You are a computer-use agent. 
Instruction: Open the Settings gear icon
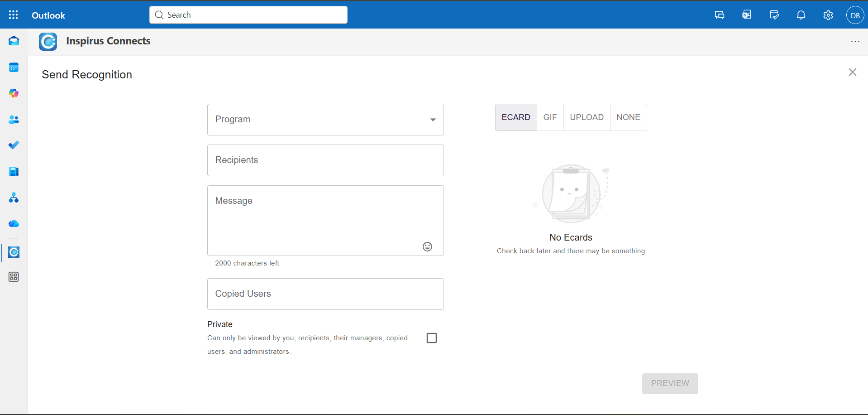point(828,15)
